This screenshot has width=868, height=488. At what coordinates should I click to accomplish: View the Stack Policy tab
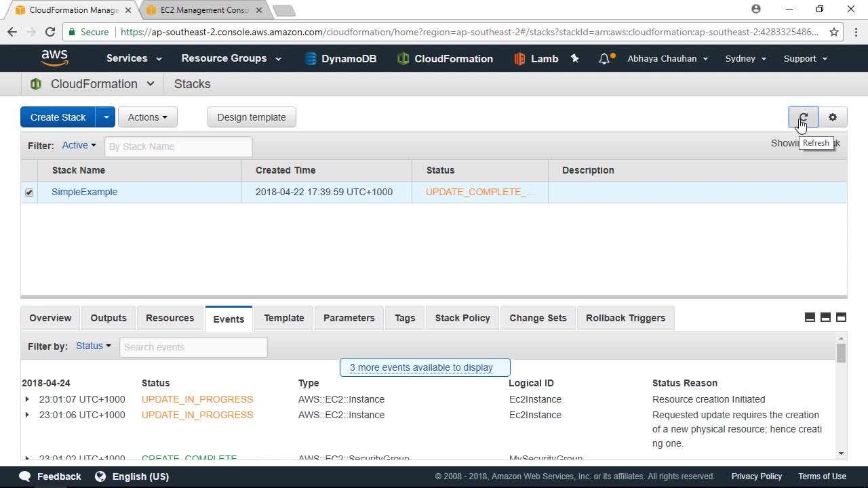coord(462,318)
